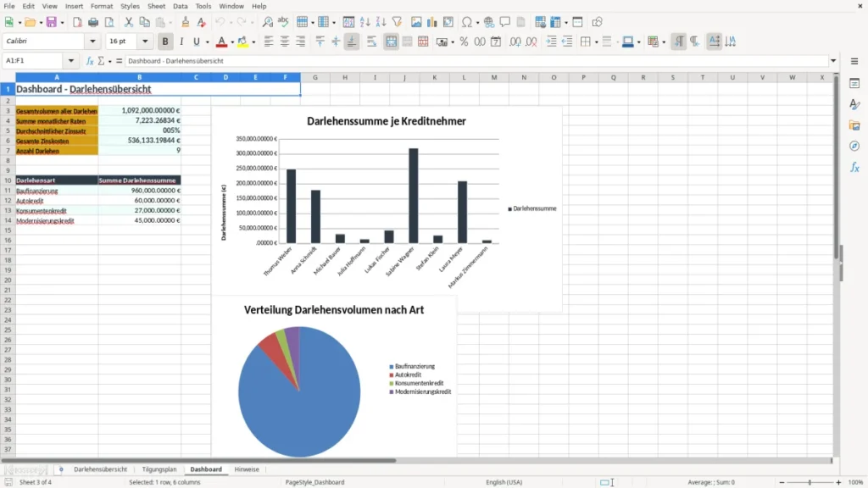The image size is (868, 488).
Task: Click the Open file folder icon
Action: [x=30, y=22]
